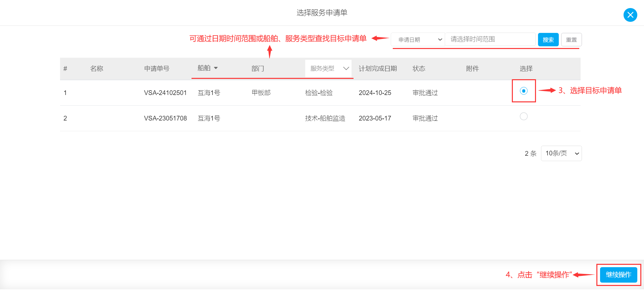644x291 pixels.
Task: Click the 重置 button
Action: [571, 40]
